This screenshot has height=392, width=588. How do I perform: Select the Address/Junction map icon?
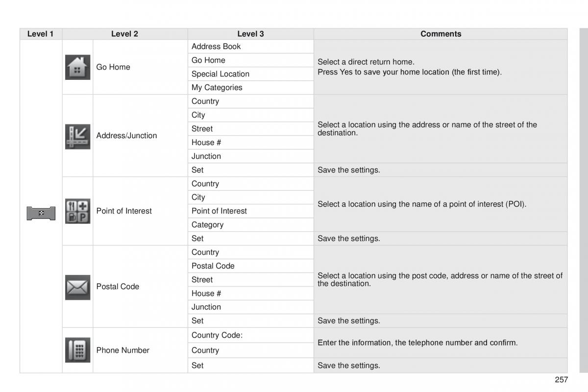click(x=78, y=136)
